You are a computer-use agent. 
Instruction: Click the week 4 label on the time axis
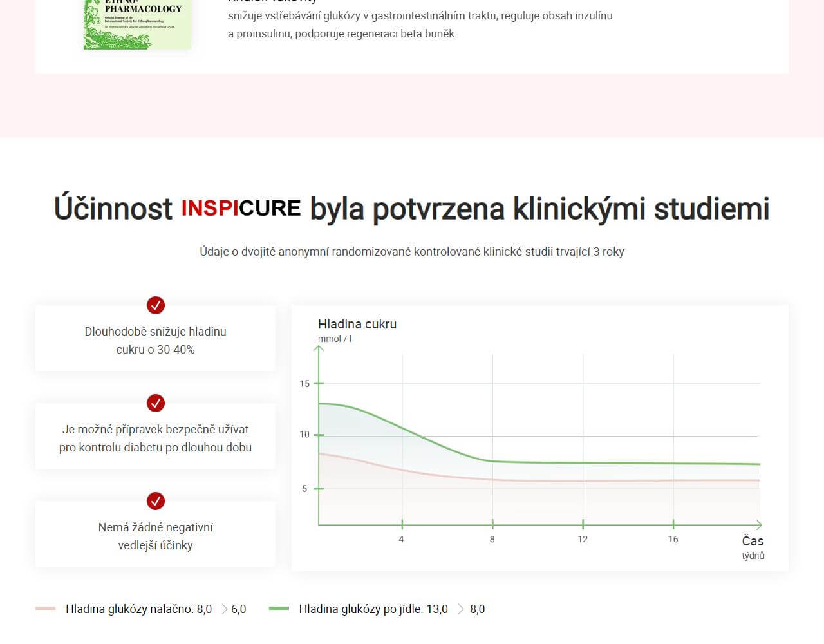(401, 540)
